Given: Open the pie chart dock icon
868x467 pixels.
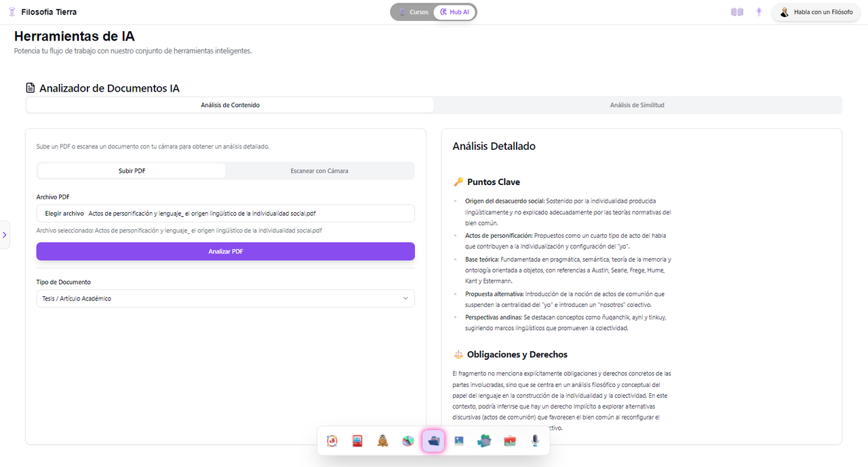Looking at the screenshot, I should [408, 441].
